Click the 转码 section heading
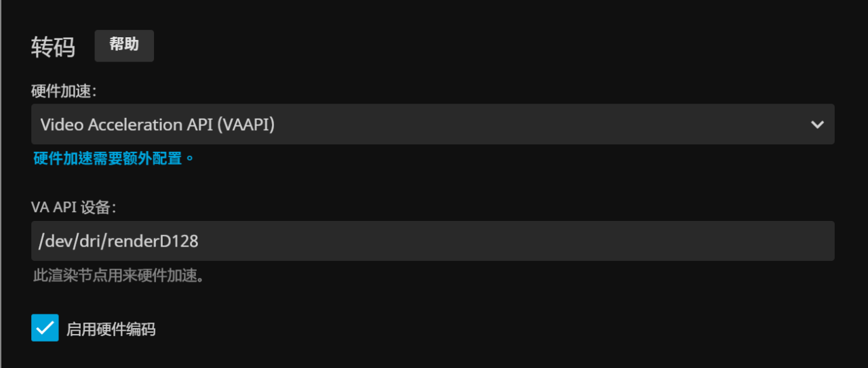Screen dimensions: 868x368 (53, 47)
